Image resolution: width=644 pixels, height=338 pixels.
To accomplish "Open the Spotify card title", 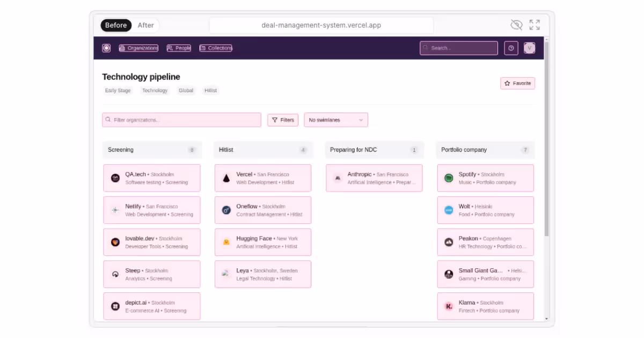I will pos(467,174).
